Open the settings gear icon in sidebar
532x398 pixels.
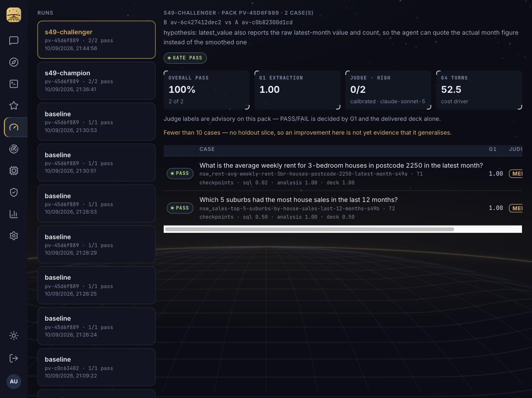[14, 236]
